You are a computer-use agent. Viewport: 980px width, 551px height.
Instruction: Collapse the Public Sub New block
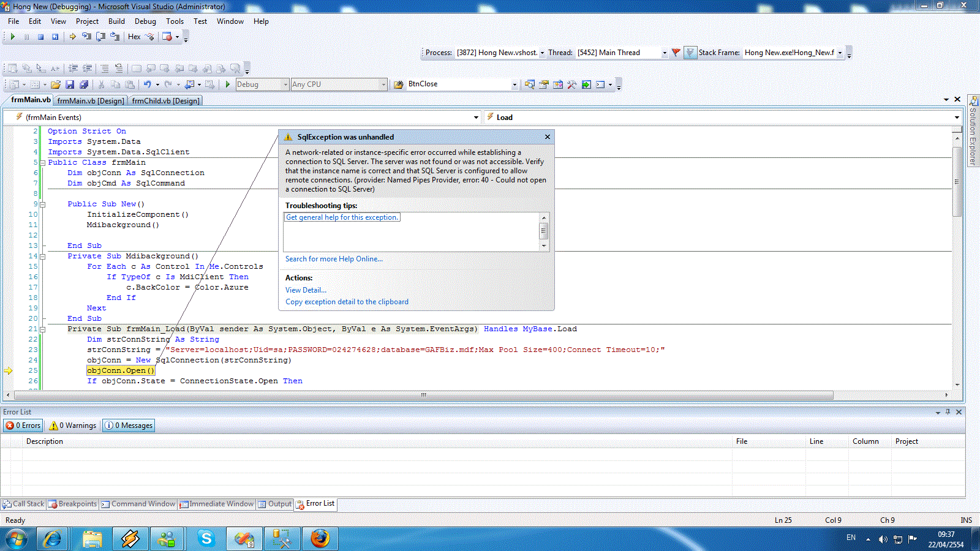[42, 204]
